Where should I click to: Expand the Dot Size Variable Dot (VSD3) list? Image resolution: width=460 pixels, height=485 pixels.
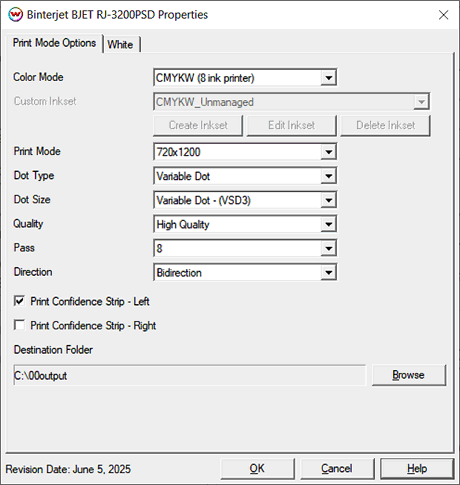point(328,200)
